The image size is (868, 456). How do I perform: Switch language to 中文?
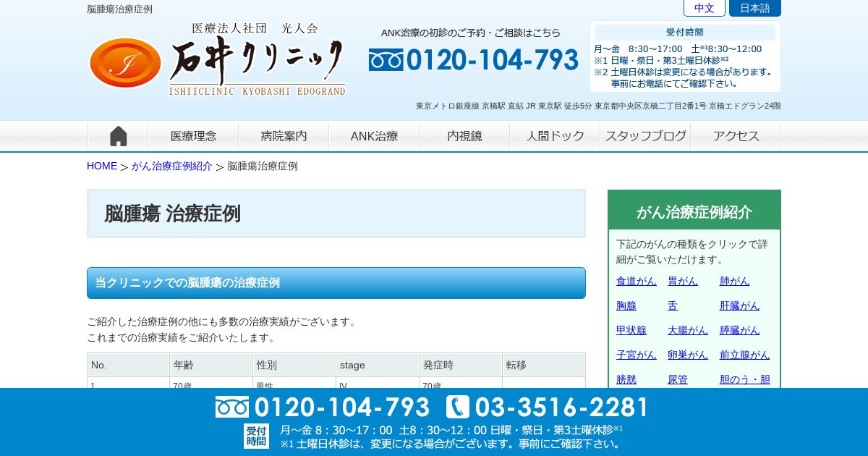point(705,8)
